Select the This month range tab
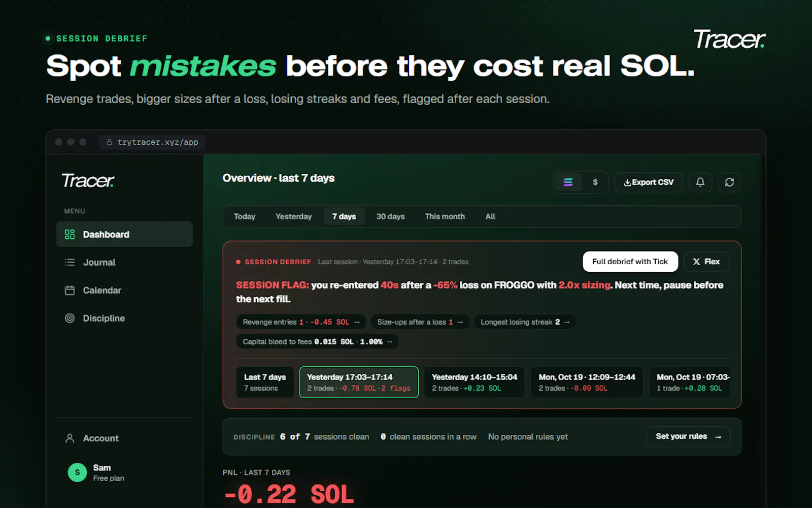This screenshot has height=508, width=812. click(x=445, y=216)
